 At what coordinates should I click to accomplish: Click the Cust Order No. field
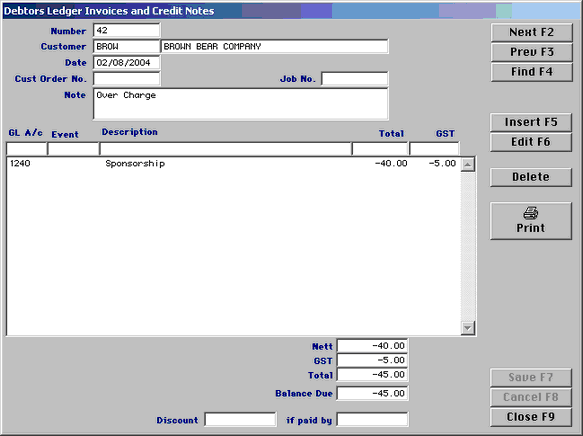126,79
